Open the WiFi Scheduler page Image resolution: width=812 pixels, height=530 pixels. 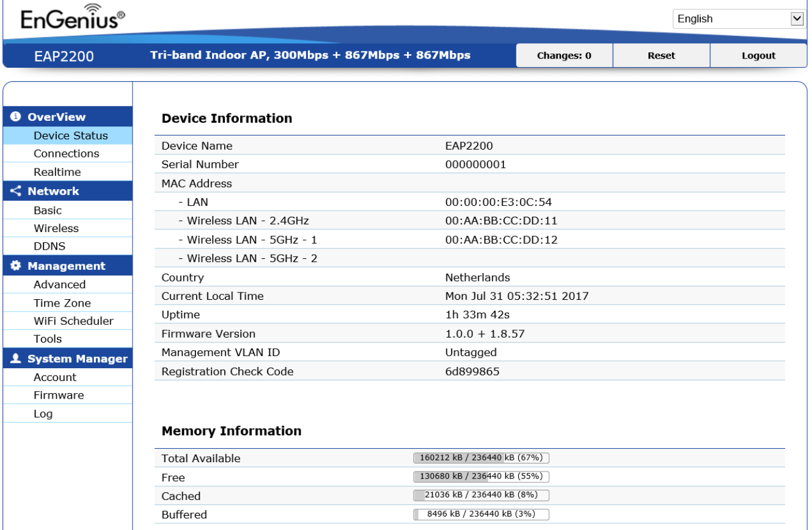[x=67, y=321]
